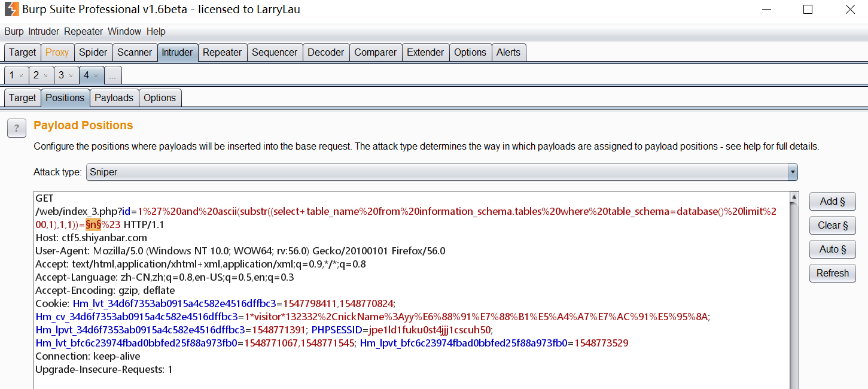Open the Payload Positions help question-mark button
The image size is (868, 389).
click(17, 128)
